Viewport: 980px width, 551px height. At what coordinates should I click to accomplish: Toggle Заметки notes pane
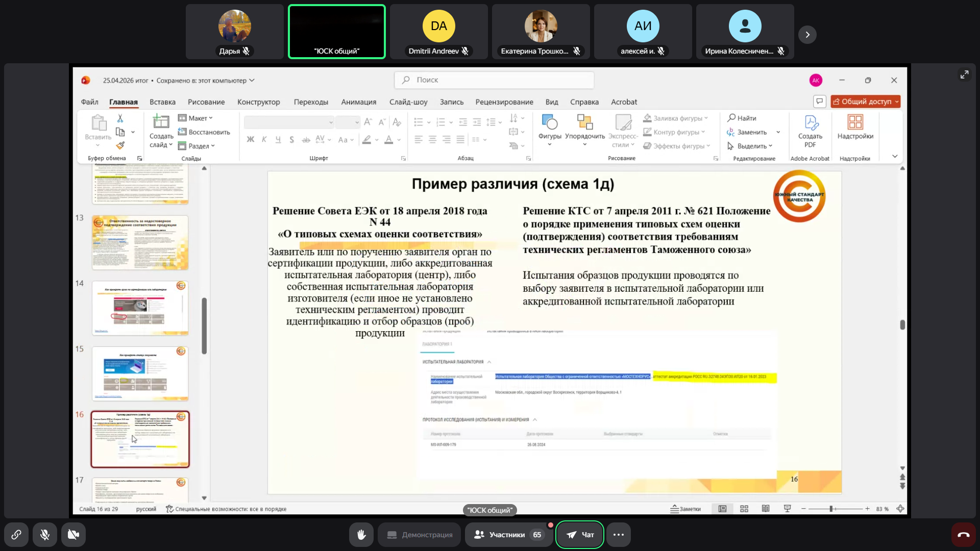pos(686,509)
